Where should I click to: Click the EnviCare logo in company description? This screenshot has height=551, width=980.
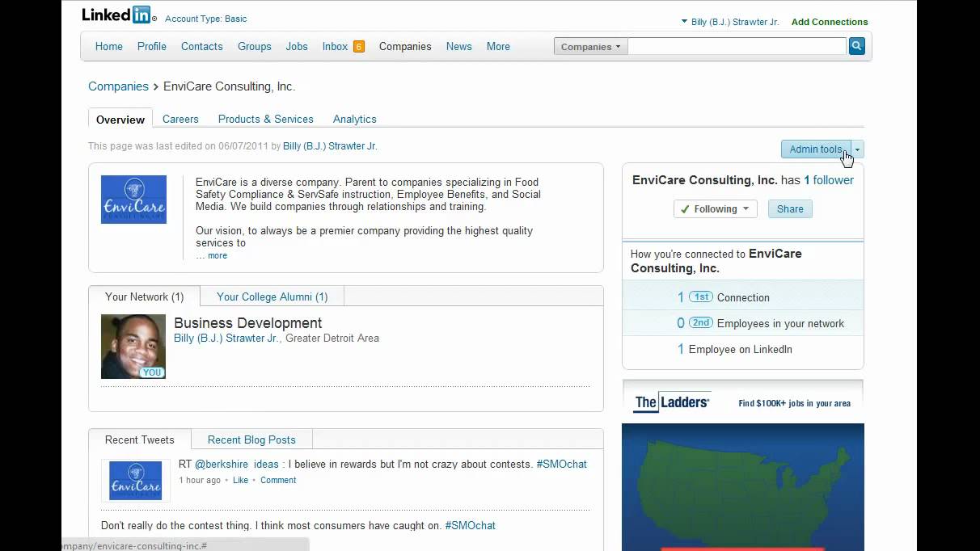pyautogui.click(x=133, y=200)
